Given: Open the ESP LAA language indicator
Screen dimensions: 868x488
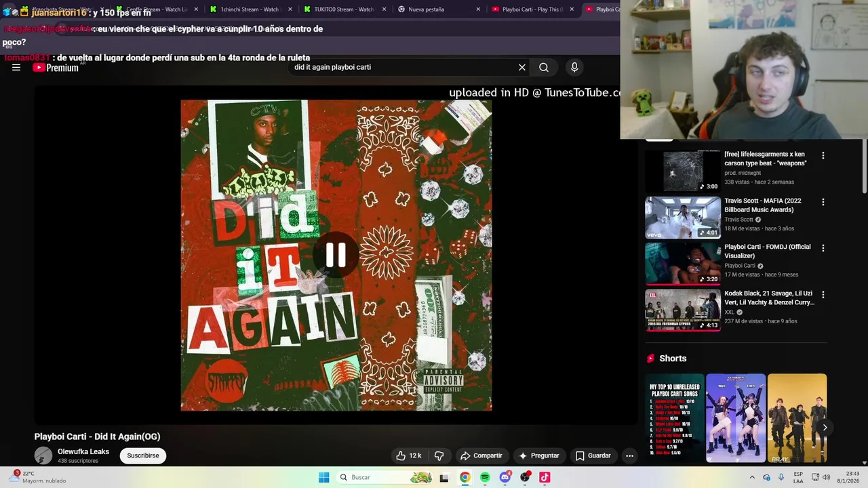Looking at the screenshot, I should (x=798, y=477).
